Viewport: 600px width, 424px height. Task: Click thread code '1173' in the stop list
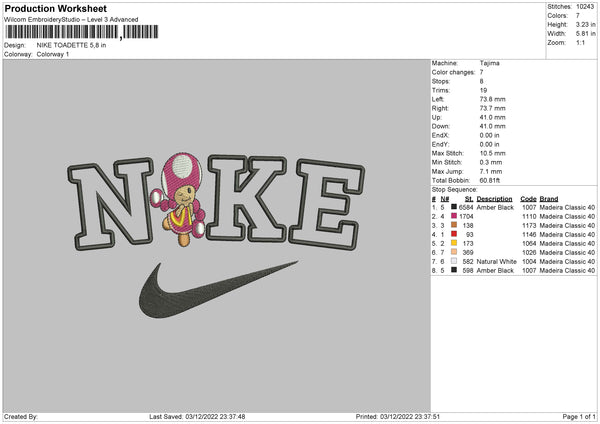[x=529, y=225]
